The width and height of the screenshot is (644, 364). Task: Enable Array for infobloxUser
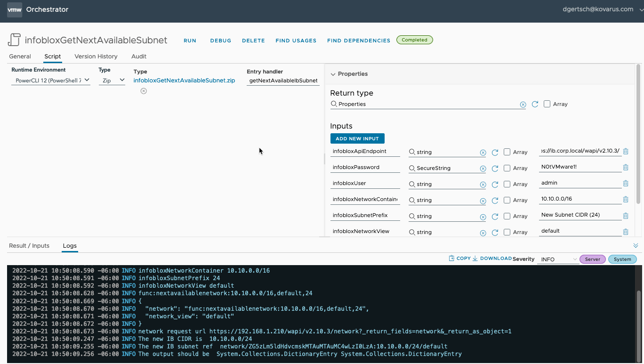click(507, 184)
